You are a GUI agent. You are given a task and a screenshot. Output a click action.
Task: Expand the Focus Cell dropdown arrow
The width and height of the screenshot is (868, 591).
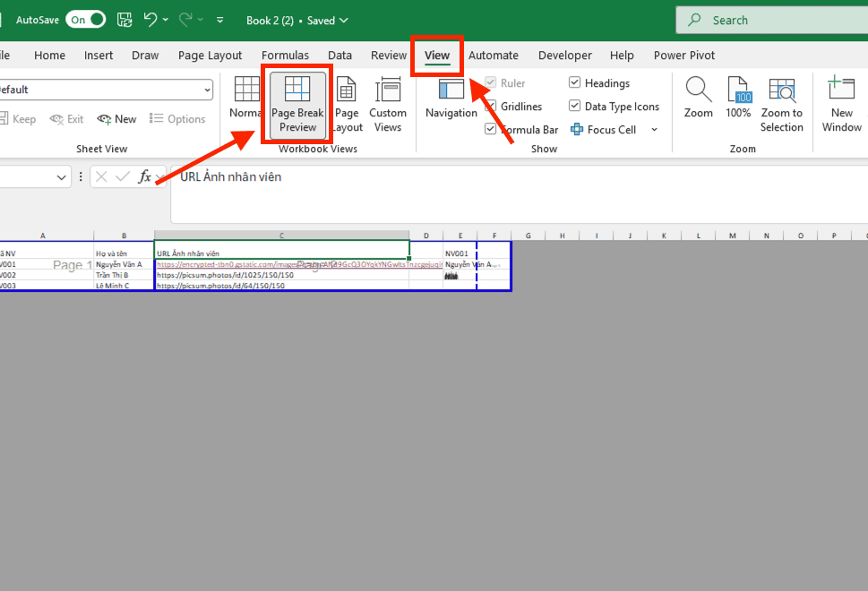coord(654,130)
